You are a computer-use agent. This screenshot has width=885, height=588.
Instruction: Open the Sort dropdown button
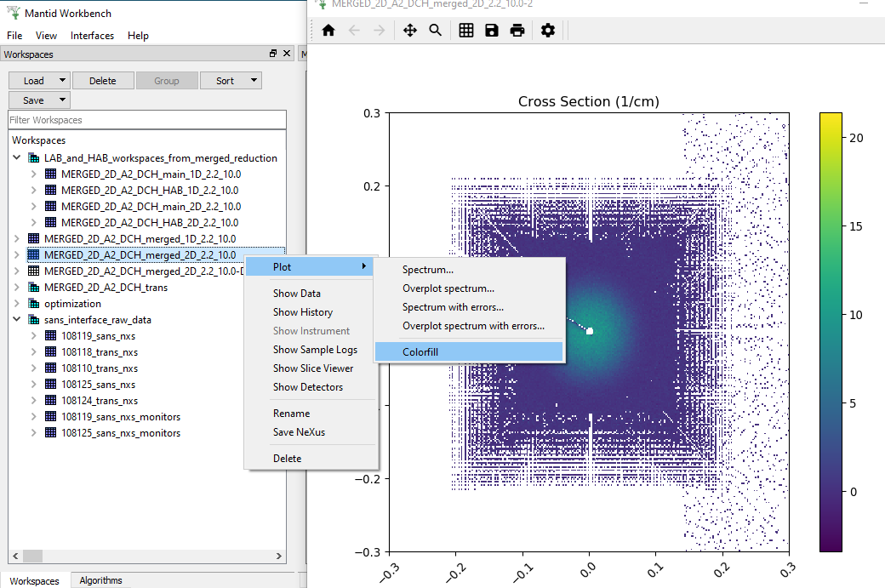pos(231,81)
